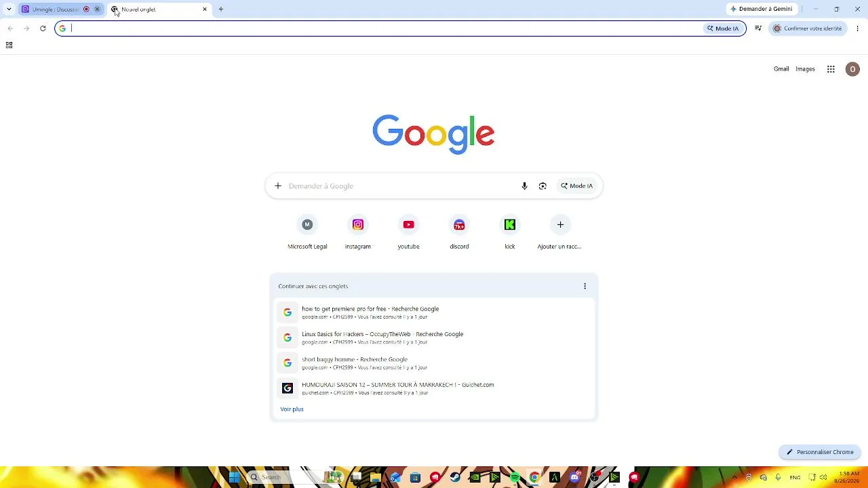This screenshot has height=488, width=868.
Task: Switch to the Umingle Discussion tab
Action: click(x=56, y=9)
